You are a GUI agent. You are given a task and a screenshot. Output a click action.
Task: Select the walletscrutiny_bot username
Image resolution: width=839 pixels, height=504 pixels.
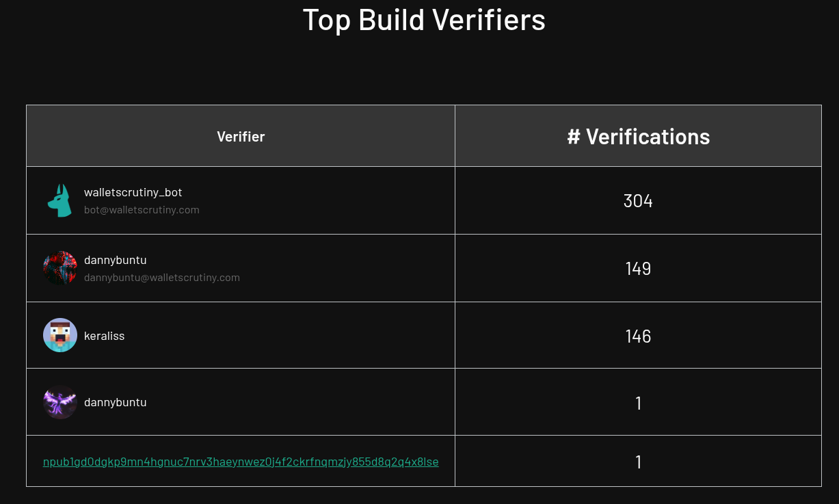tap(133, 192)
